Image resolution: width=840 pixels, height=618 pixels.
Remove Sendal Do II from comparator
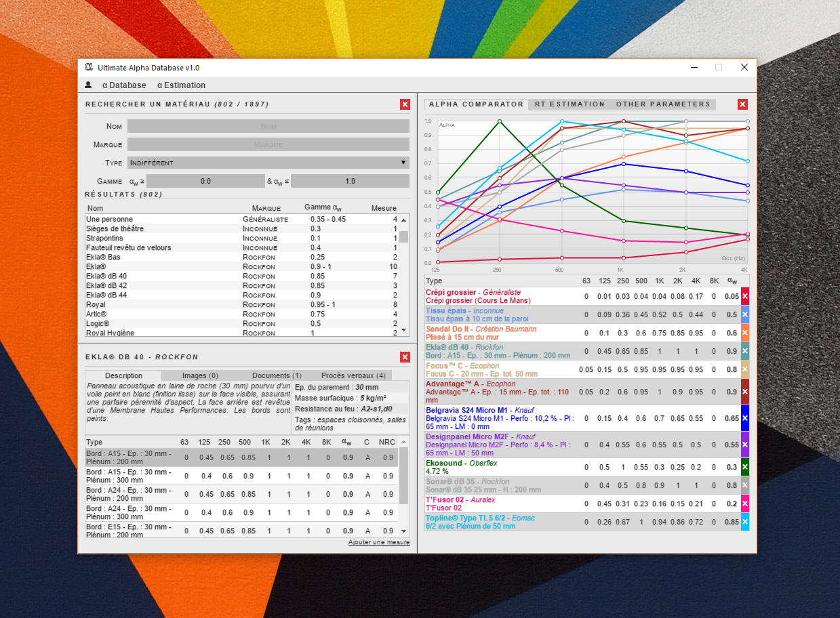tap(745, 333)
